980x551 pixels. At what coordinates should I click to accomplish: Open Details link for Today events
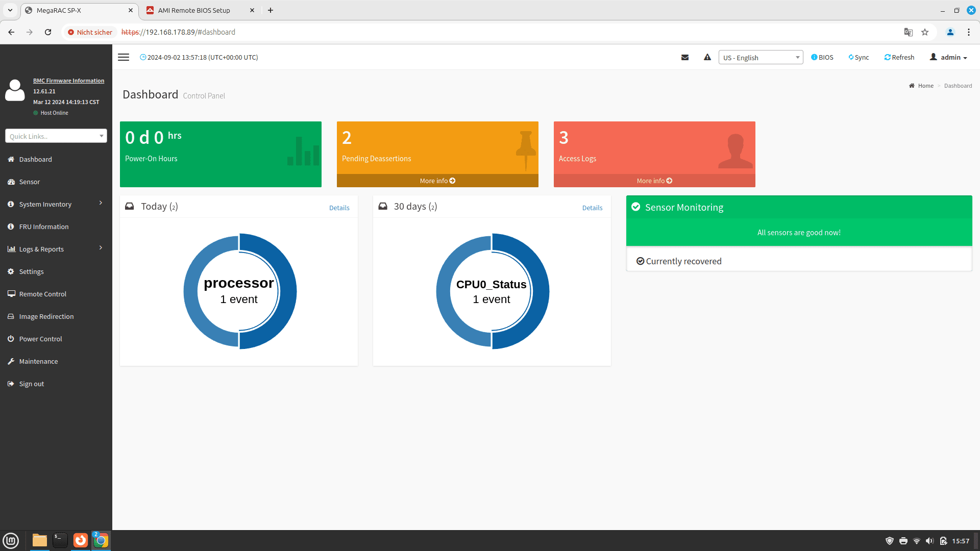click(x=339, y=208)
